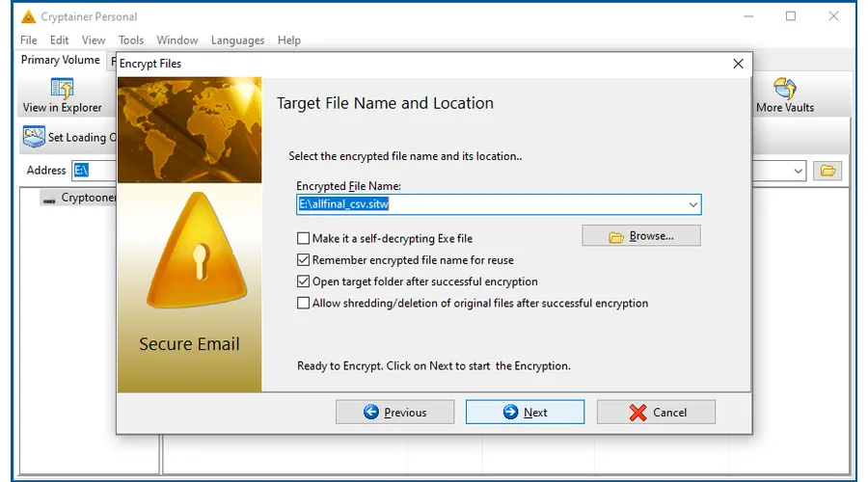The width and height of the screenshot is (868, 482).
Task: Enable Allow shredding/deletion of original files
Action: point(303,304)
